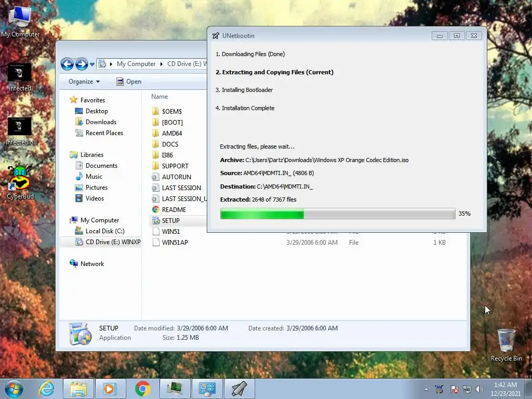Viewport: 532px width, 399px height.
Task: Click the SETUP icon in details pane
Action: coord(80,334)
